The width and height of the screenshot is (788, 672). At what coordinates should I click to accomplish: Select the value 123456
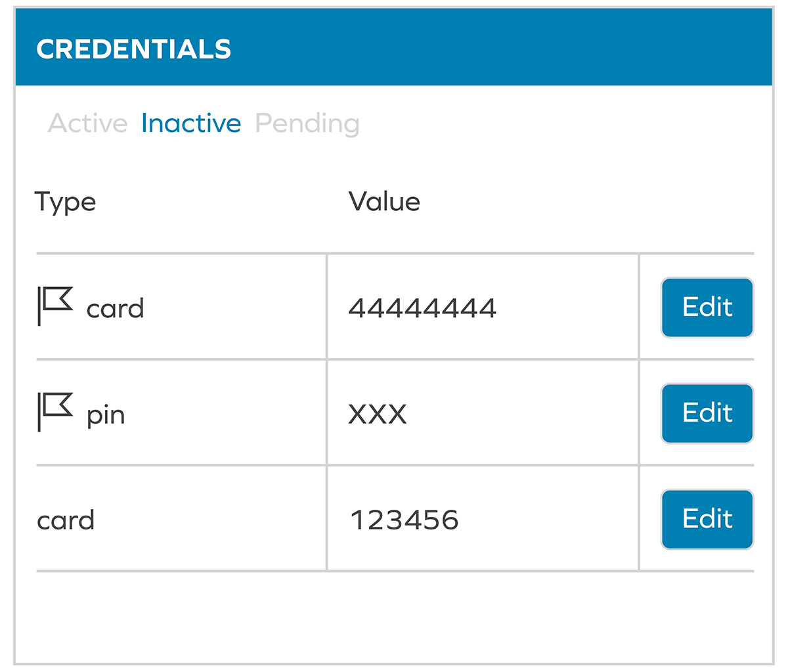coord(405,520)
